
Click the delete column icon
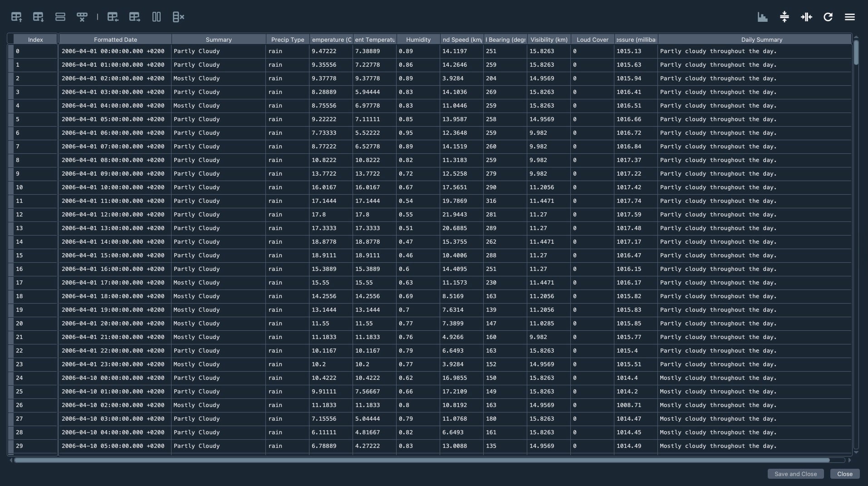(x=178, y=17)
